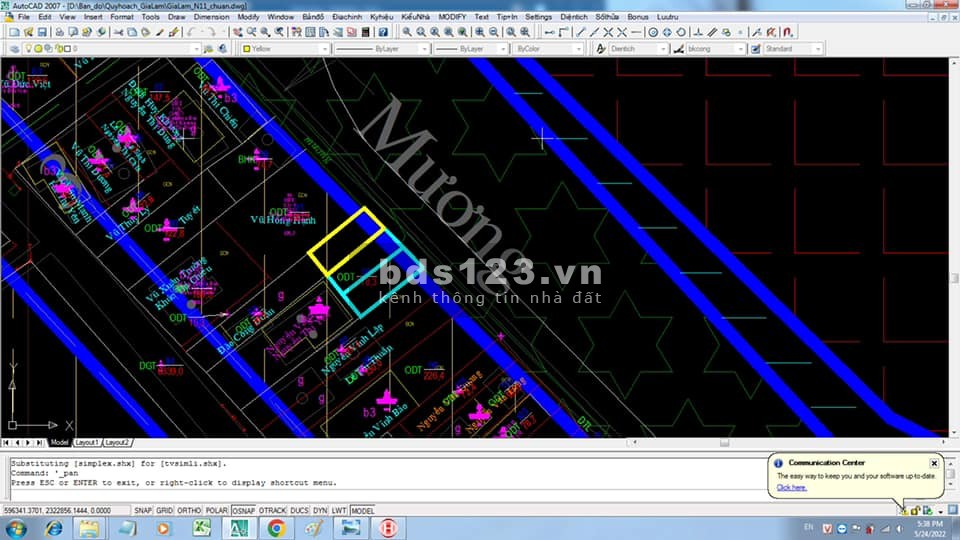This screenshot has height=540, width=960.
Task: Toggle GRID display in status bar
Action: pos(165,510)
